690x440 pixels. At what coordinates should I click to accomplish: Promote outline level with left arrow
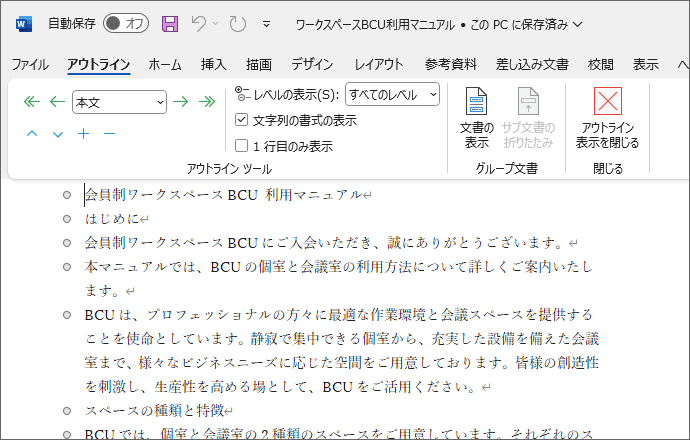click(x=57, y=102)
